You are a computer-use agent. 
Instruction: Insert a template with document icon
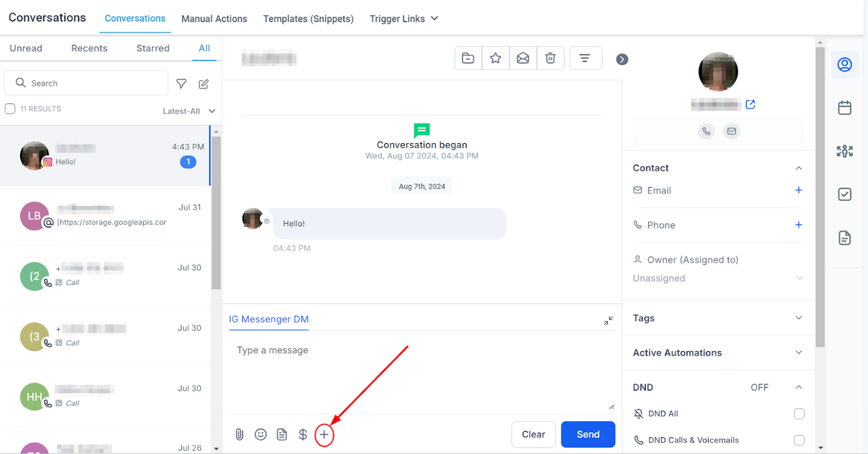click(282, 434)
